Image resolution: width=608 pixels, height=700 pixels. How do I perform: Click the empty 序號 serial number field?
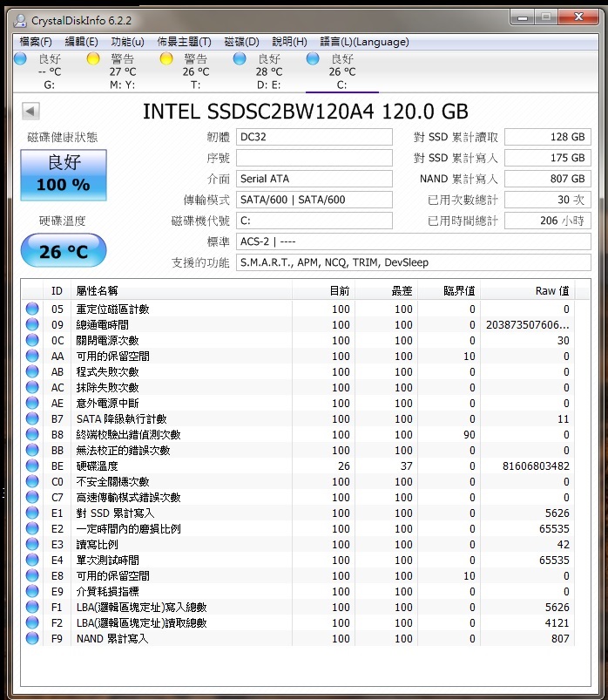click(314, 158)
